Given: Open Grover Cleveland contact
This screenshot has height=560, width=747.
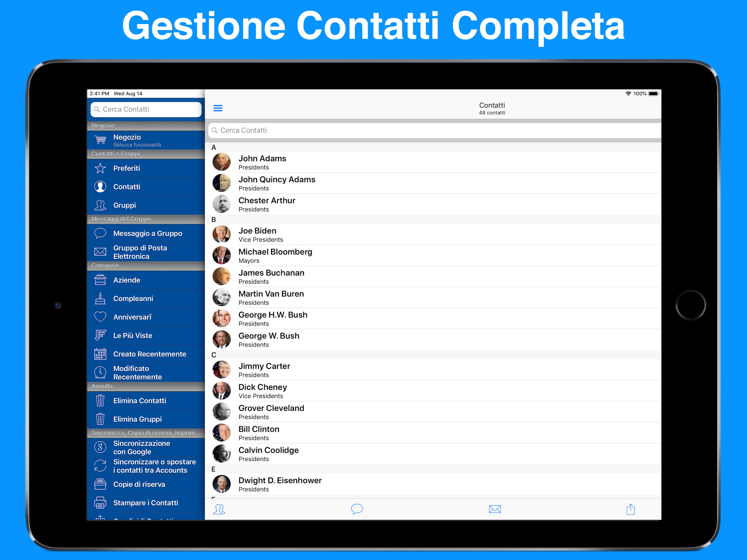Looking at the screenshot, I should pyautogui.click(x=433, y=412).
